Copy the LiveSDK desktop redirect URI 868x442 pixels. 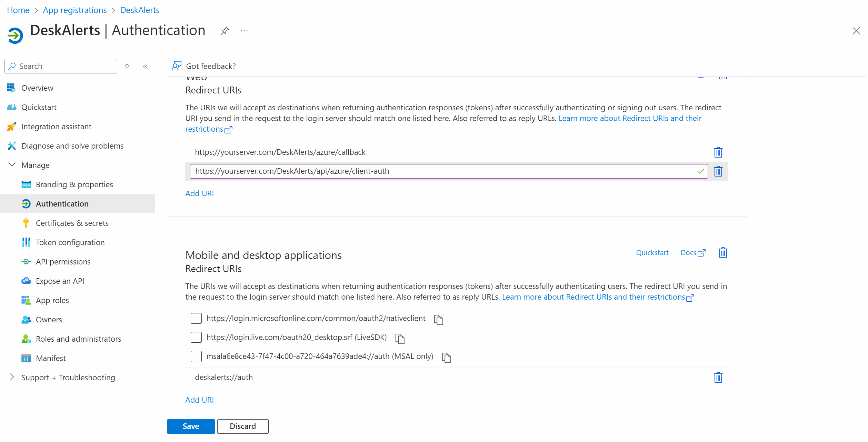tap(400, 339)
